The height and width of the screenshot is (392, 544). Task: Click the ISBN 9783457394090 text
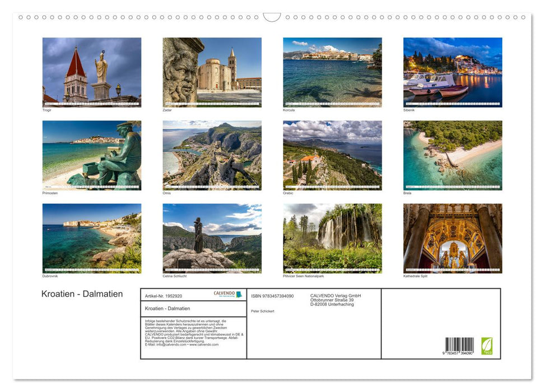click(x=272, y=296)
